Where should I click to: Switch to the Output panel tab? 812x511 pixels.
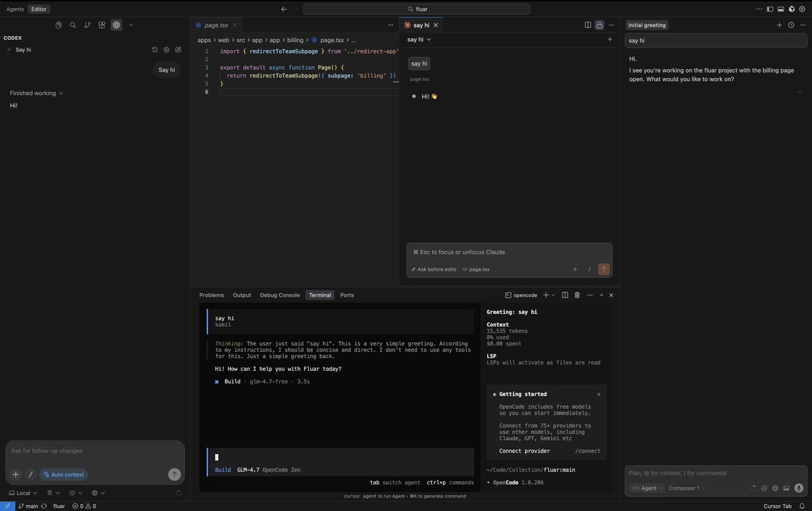242,295
